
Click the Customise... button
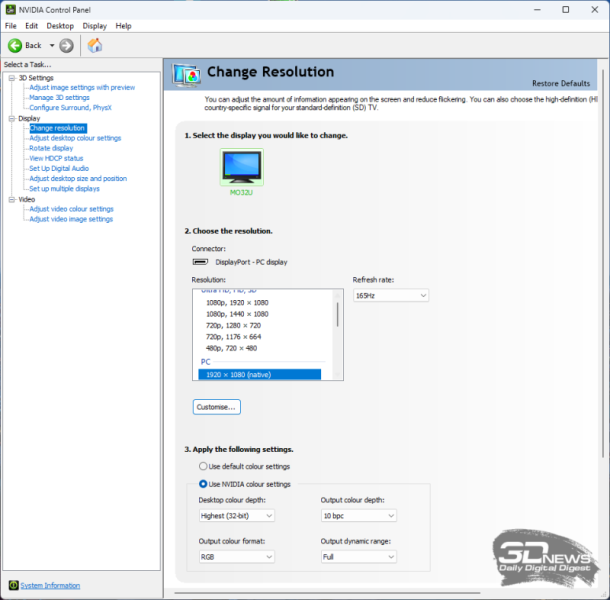[x=216, y=407]
